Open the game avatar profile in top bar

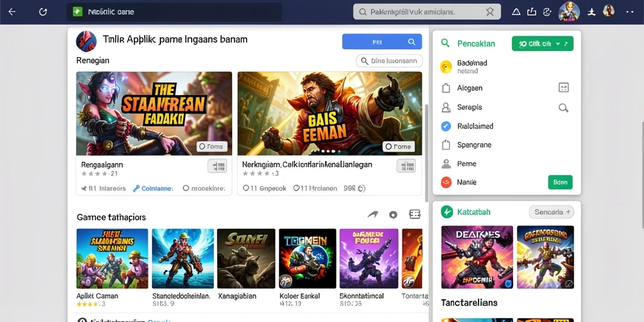pos(569,11)
